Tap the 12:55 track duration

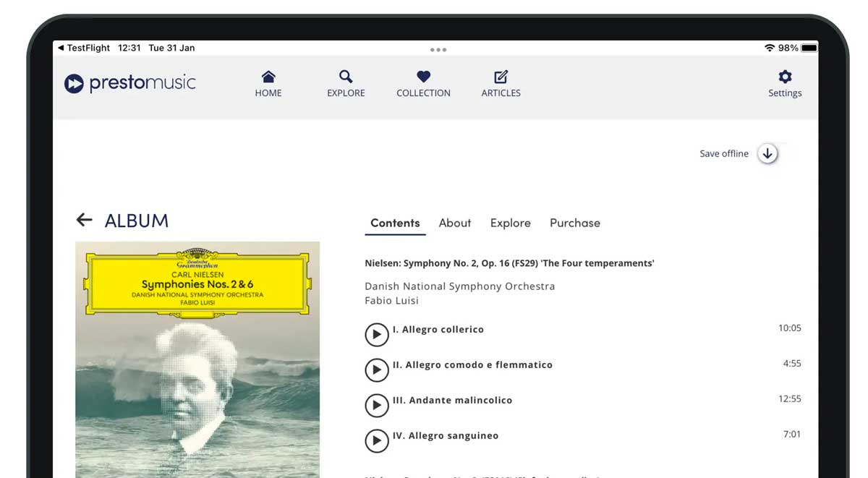pos(790,398)
